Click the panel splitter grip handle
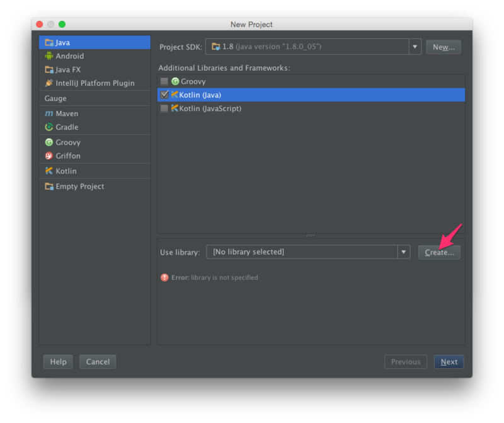This screenshot has width=504, height=423. tap(311, 236)
